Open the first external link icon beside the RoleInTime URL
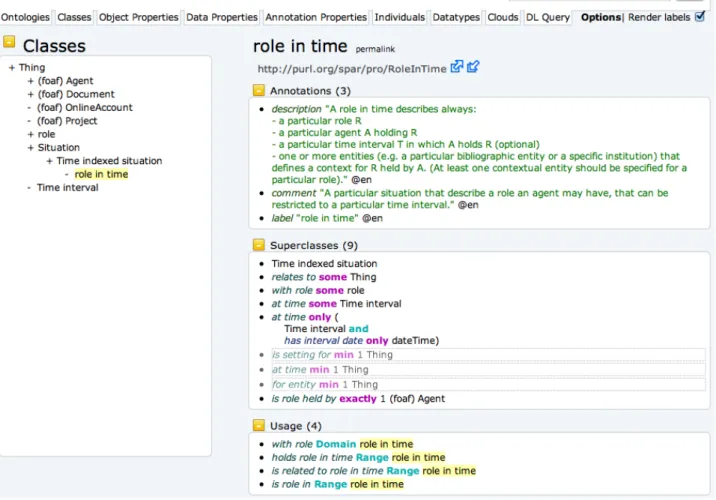This screenshot has height=500, width=716. (x=457, y=67)
